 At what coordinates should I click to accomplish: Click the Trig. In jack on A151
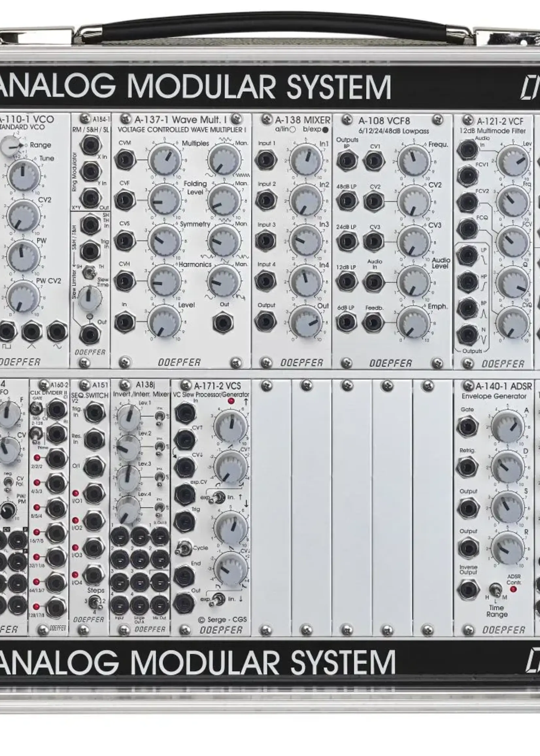(x=95, y=412)
